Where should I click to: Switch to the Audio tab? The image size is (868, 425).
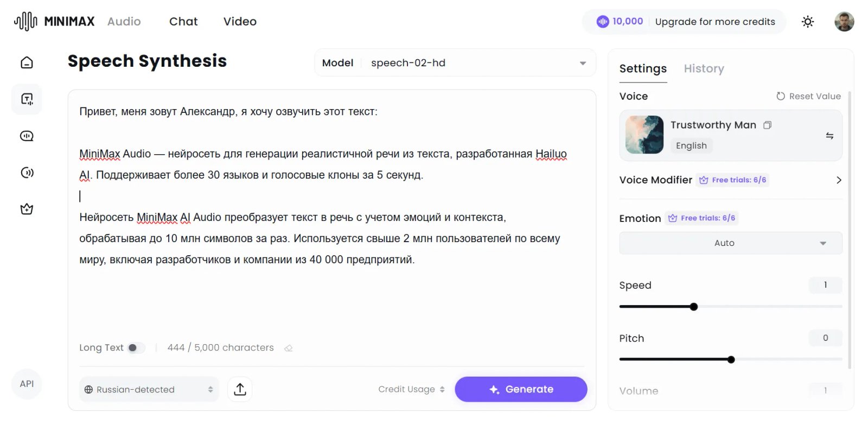[124, 22]
